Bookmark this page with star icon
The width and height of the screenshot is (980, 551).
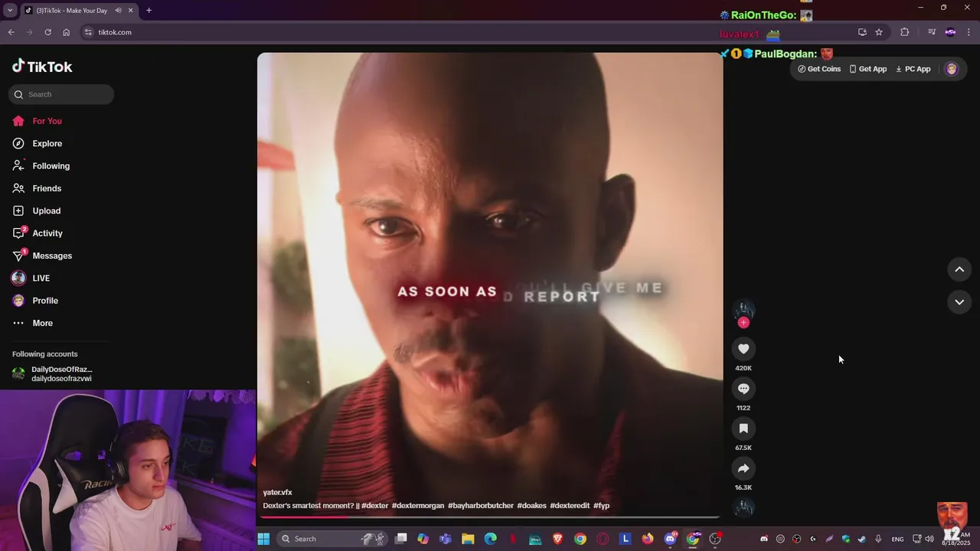click(x=879, y=32)
